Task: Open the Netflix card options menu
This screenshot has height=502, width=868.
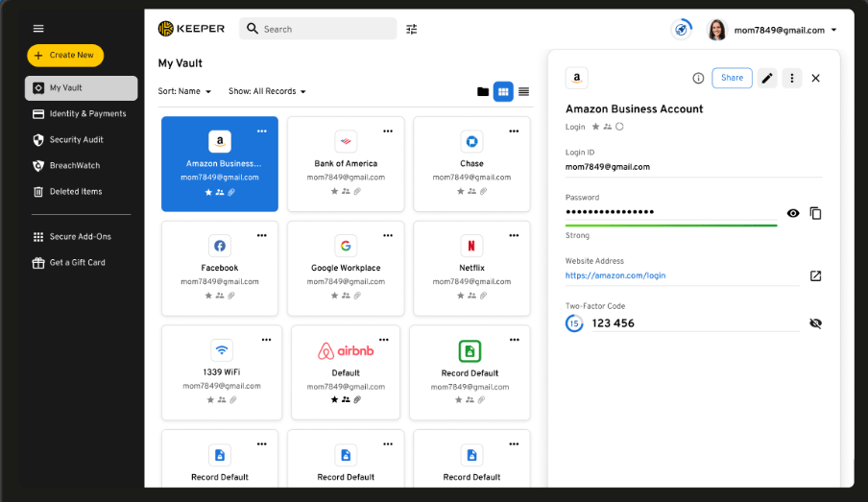Action: pyautogui.click(x=514, y=235)
